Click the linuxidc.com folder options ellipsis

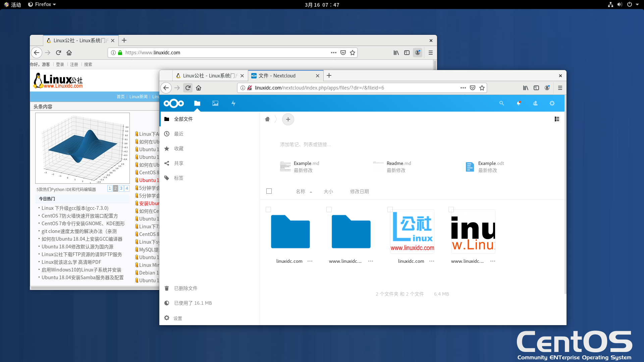coord(310,261)
